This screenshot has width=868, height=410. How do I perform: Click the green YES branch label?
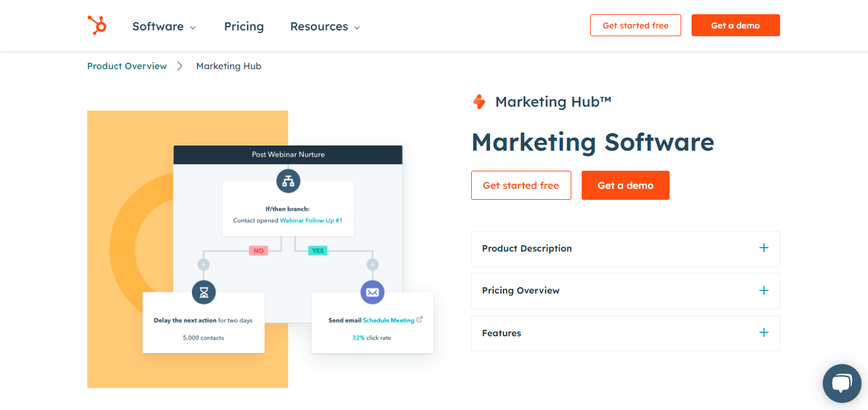pyautogui.click(x=317, y=250)
